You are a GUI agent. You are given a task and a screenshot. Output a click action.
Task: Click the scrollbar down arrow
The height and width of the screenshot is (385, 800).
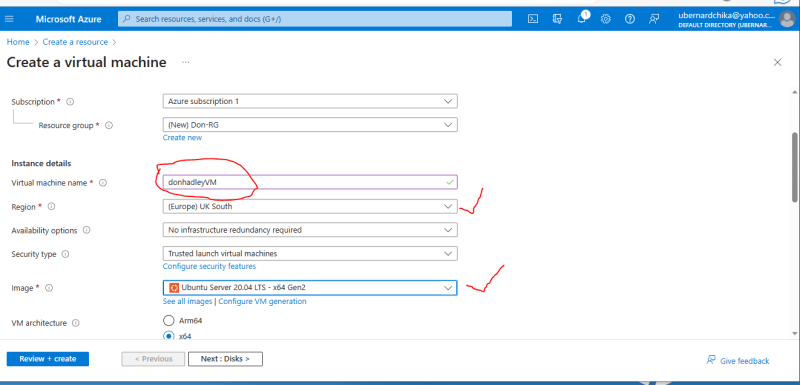coord(794,333)
